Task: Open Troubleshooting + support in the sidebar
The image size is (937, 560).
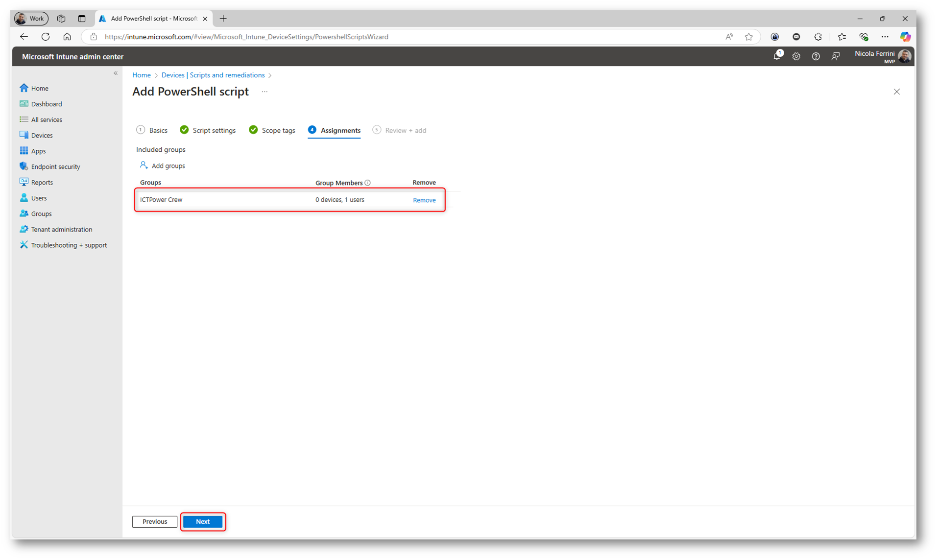Action: coord(69,245)
